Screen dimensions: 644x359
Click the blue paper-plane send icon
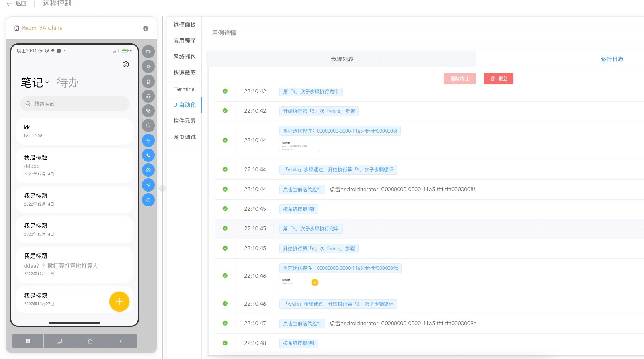(148, 185)
